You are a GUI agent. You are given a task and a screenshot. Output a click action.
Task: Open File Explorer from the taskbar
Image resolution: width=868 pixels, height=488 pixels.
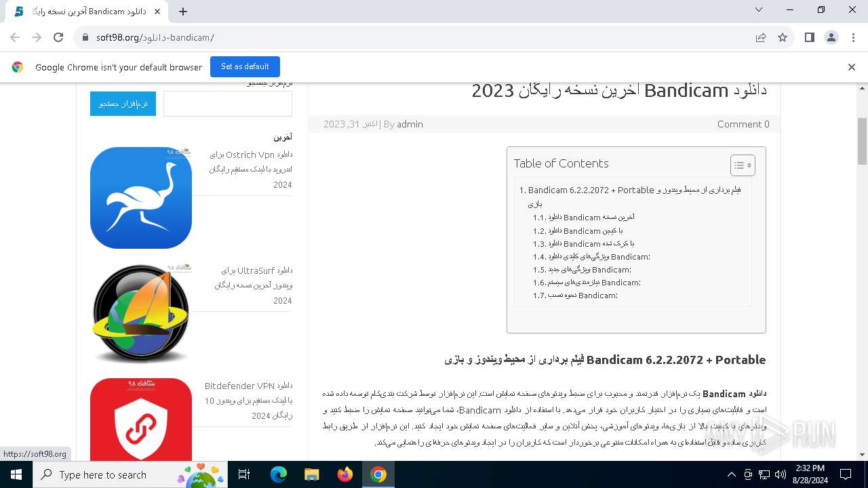click(x=312, y=474)
